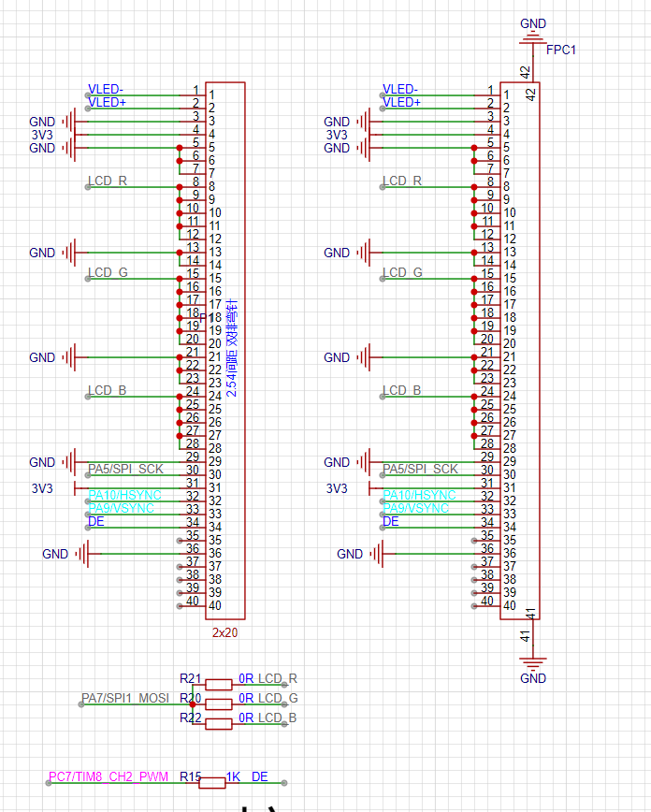Select the FPC1 designator text
The width and height of the screenshot is (651, 812).
point(561,50)
